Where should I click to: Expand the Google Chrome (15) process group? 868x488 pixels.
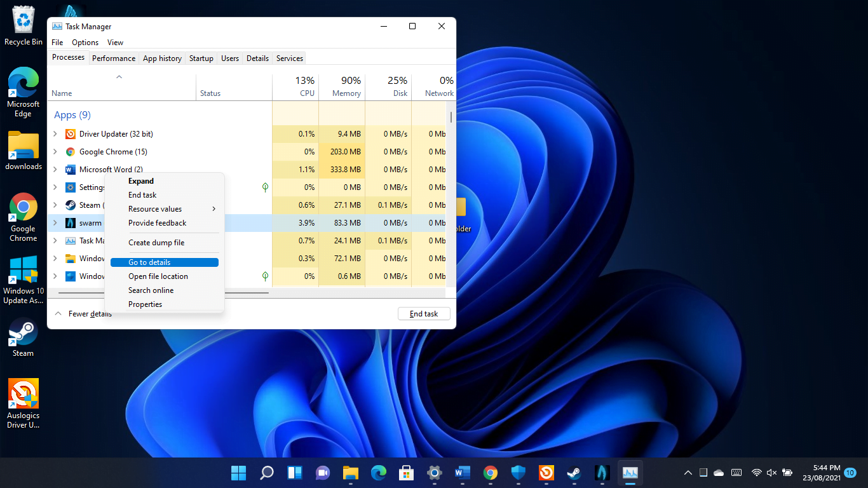click(x=55, y=152)
